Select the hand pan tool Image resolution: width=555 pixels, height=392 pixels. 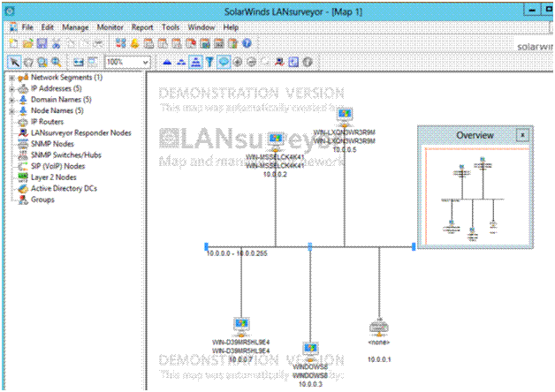pyautogui.click(x=28, y=63)
